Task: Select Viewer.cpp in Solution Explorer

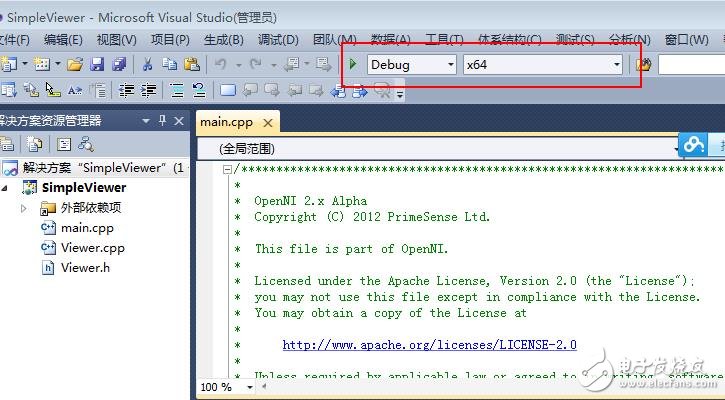Action: click(x=92, y=248)
